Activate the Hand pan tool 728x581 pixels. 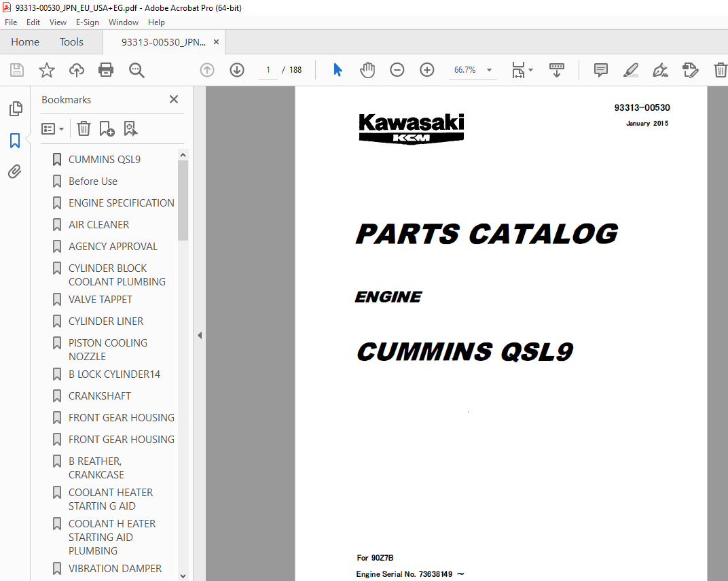tap(367, 70)
